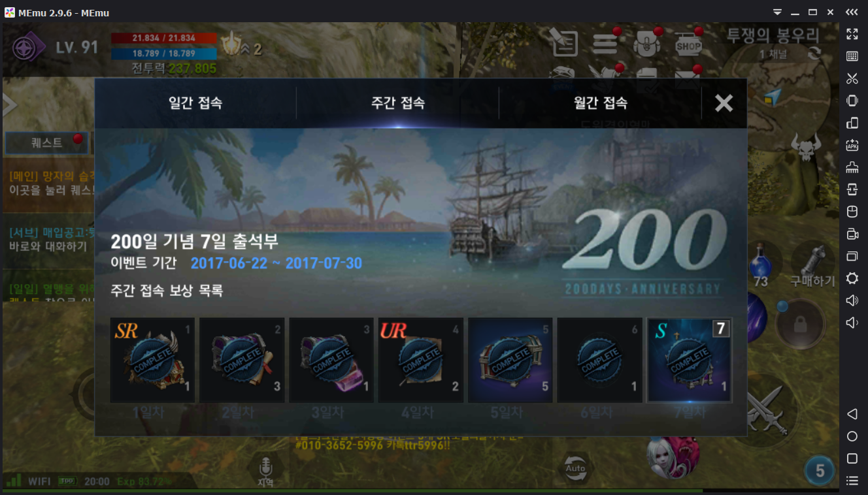The image size is (868, 495).
Task: Select the day 1 SR reward
Action: pos(152,360)
